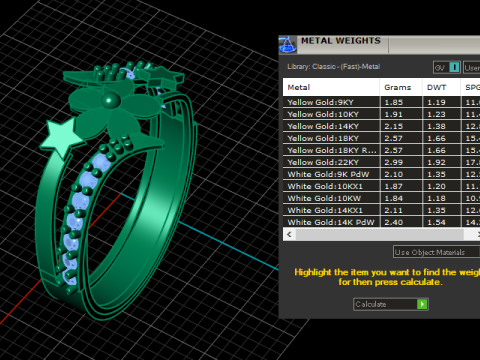Image resolution: width=480 pixels, height=360 pixels.
Task: Select the White Gold:14K PdW row
Action: tap(381, 222)
